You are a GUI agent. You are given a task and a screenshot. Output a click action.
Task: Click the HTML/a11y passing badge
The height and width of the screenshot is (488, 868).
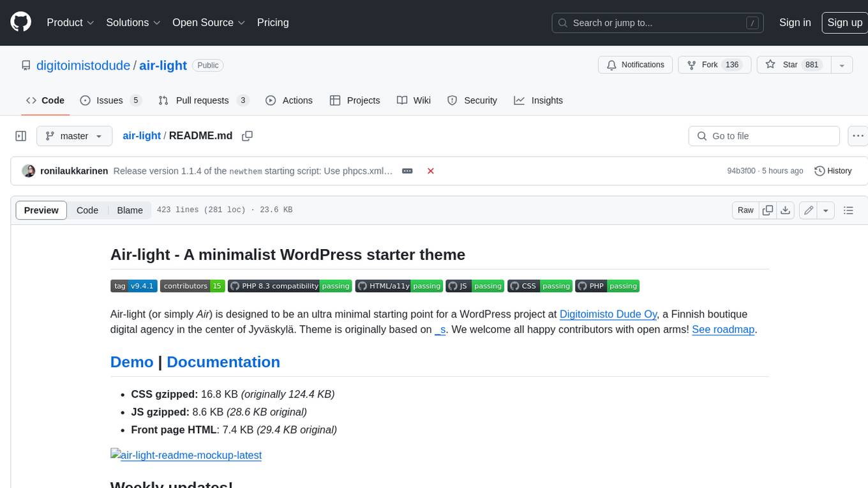(x=400, y=286)
